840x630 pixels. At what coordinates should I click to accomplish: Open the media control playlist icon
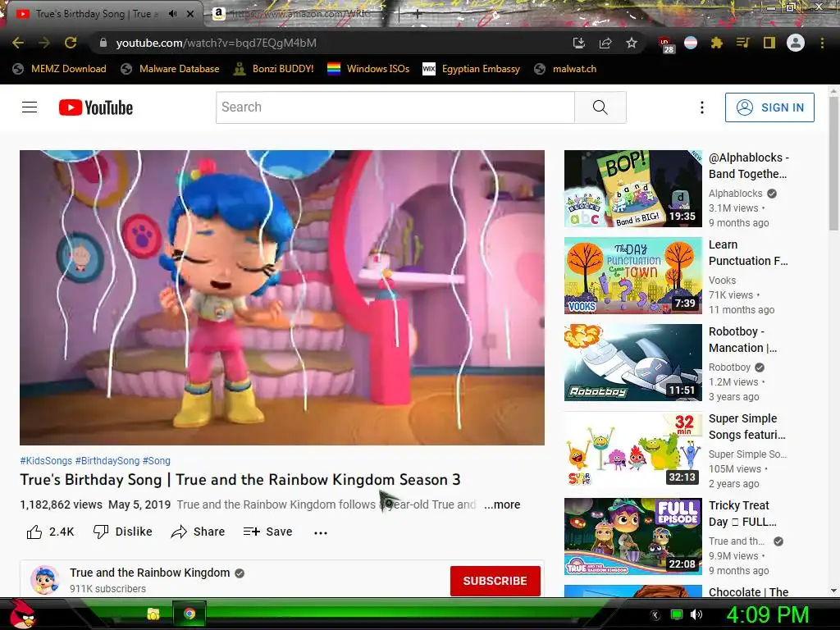[742, 43]
